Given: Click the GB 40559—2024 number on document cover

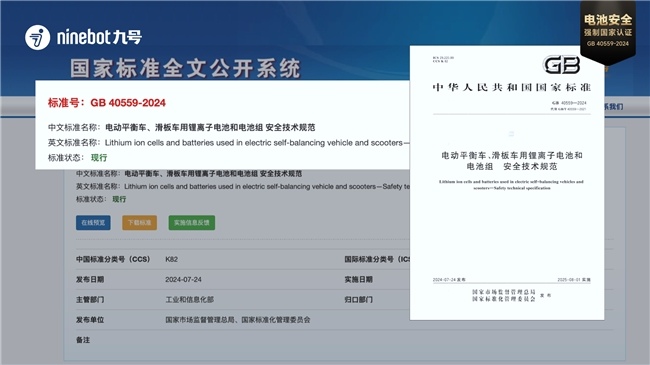Looking at the screenshot, I should click(x=569, y=102).
